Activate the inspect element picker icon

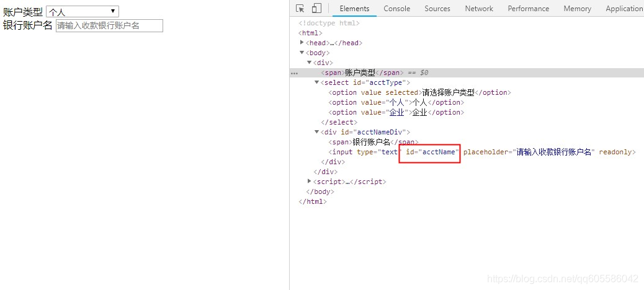[x=300, y=9]
